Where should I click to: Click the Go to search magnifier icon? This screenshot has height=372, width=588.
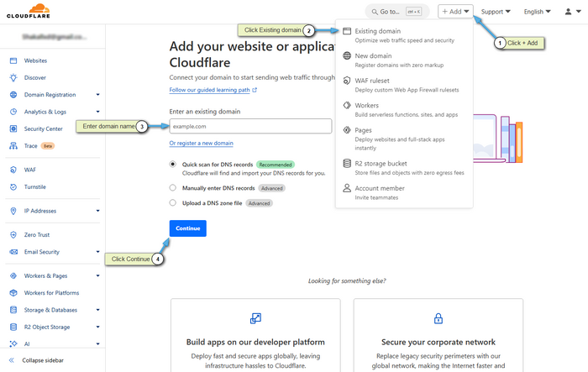[x=375, y=12]
